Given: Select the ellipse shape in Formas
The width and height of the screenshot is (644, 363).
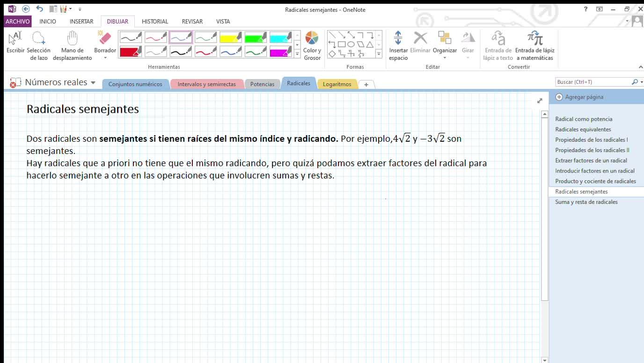Looking at the screenshot, I should 351,44.
